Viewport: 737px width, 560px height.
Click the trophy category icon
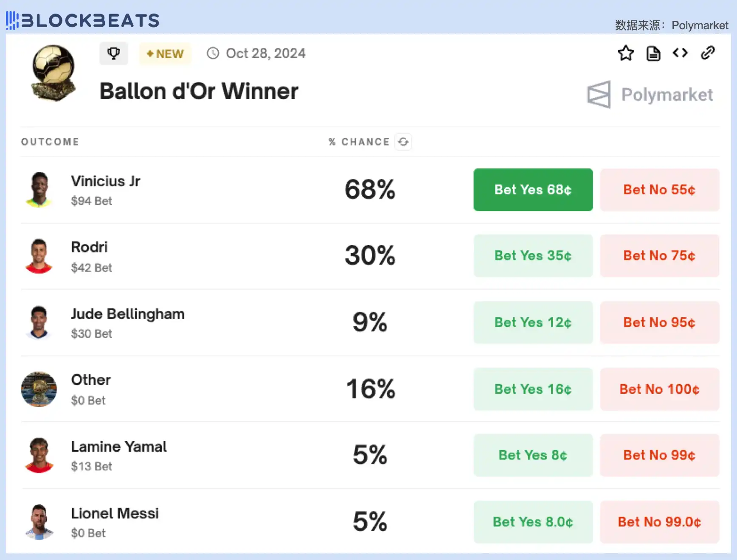[114, 53]
